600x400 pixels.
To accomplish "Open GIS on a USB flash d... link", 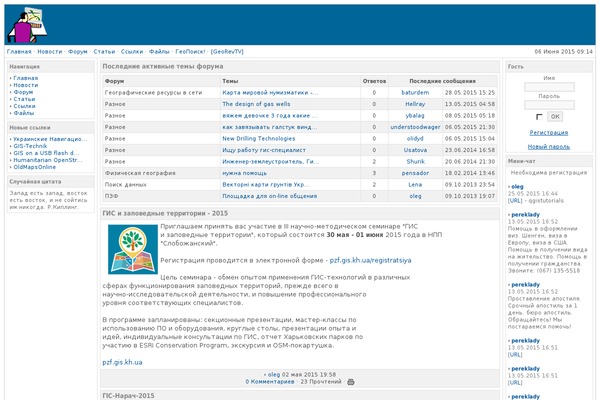I will [x=46, y=153].
